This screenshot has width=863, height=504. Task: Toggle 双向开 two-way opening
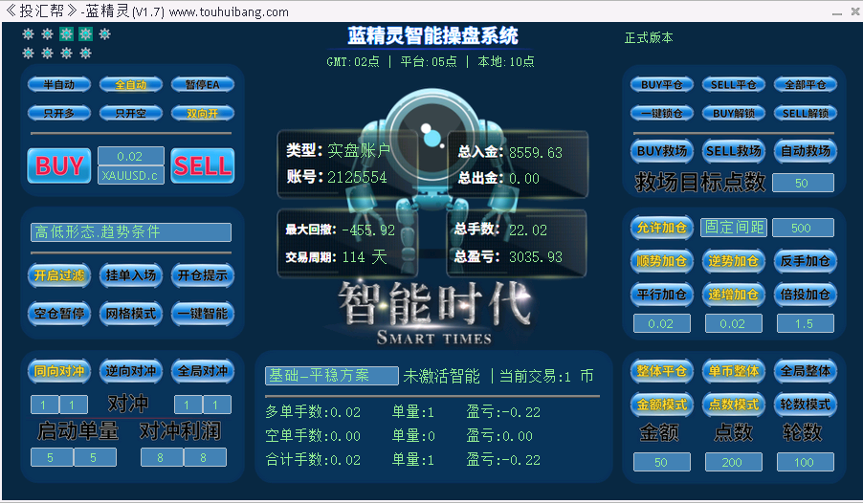click(x=203, y=114)
